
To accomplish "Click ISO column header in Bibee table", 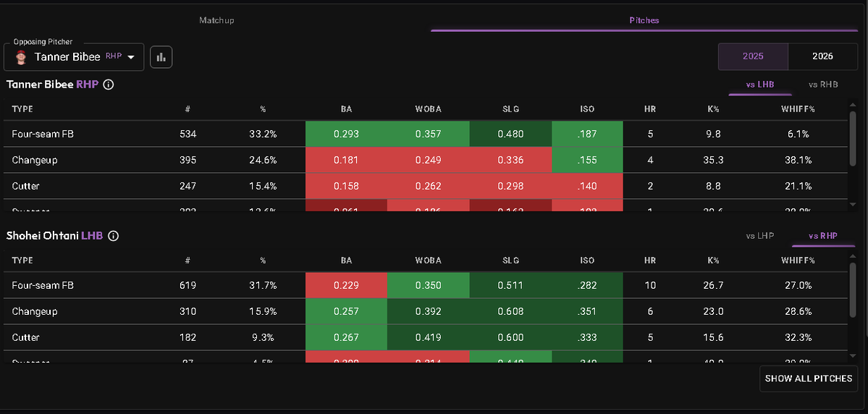I will coord(587,109).
